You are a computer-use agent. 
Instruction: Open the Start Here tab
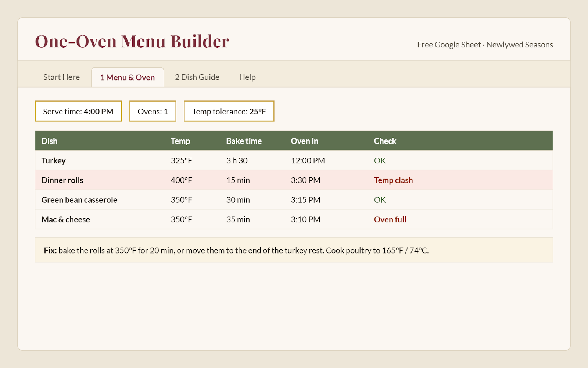pyautogui.click(x=61, y=77)
